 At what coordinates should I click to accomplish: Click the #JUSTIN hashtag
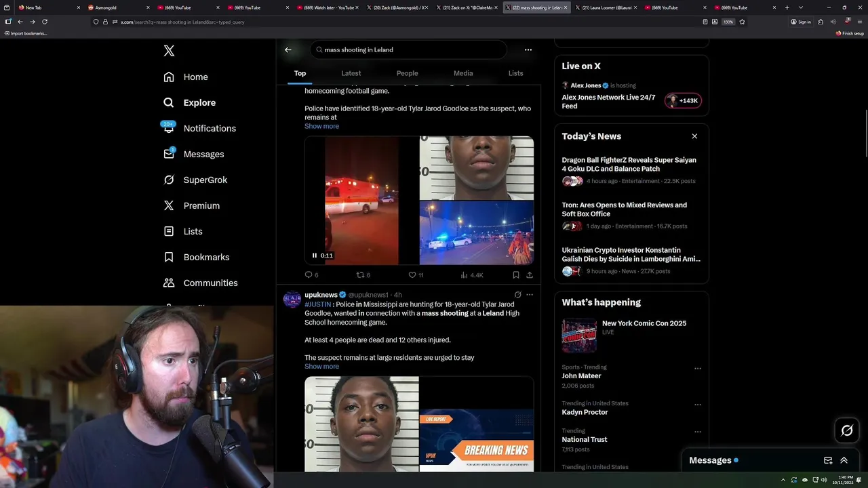coord(317,304)
